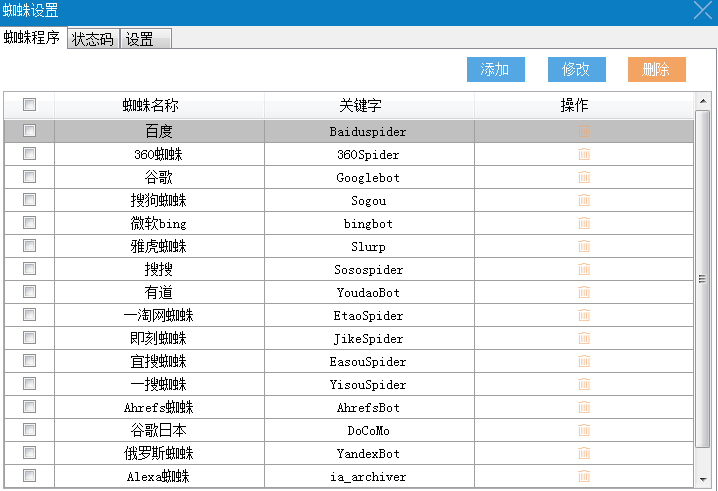This screenshot has height=491, width=718.
Task: Click the 添加 button
Action: [x=495, y=70]
